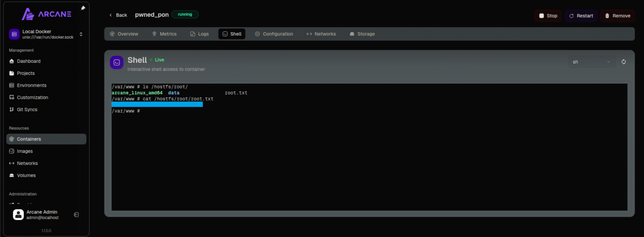Switch to the container Networks tab

321,34
